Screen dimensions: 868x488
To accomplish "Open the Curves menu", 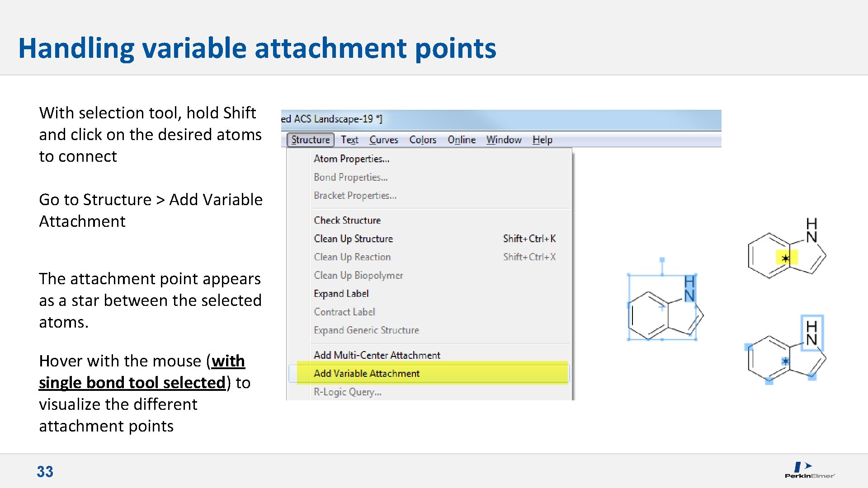I will pos(383,140).
